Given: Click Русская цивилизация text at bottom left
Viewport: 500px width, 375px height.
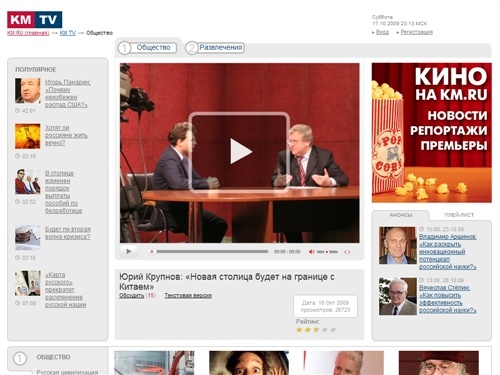Looking at the screenshot, I should [67, 372].
